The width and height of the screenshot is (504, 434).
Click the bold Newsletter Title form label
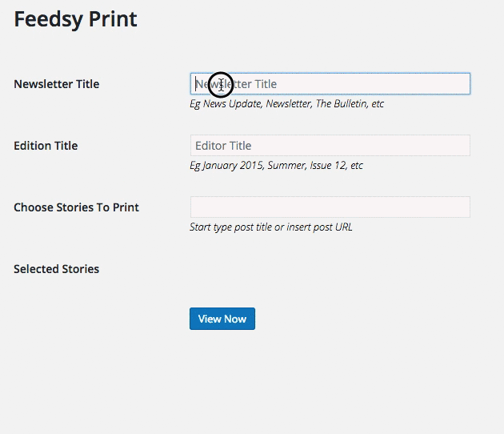pos(57,84)
